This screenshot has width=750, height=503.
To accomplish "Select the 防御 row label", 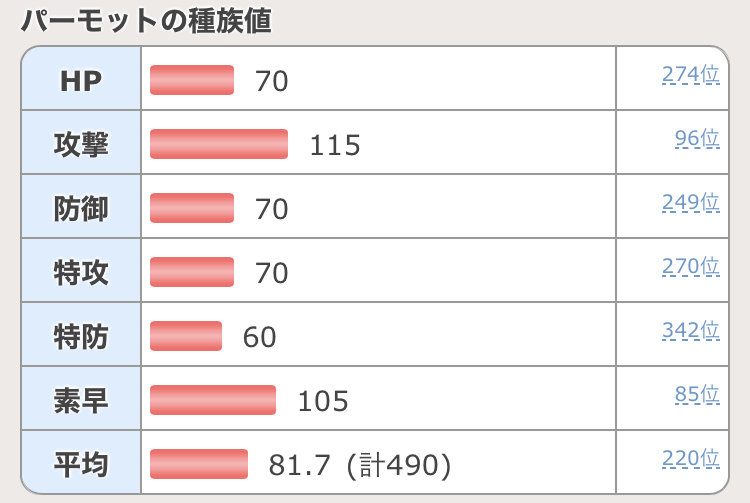I will tap(81, 208).
